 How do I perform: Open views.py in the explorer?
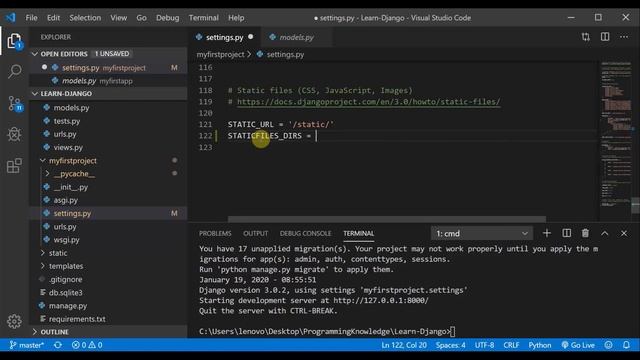coord(68,147)
